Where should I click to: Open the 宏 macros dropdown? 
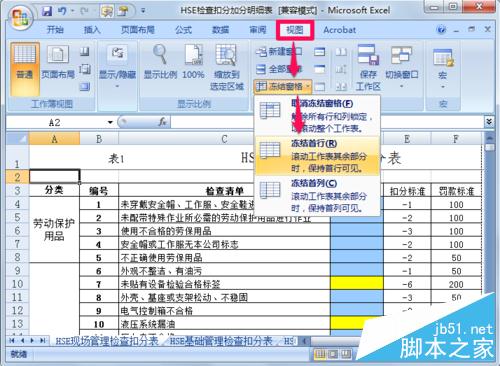[x=443, y=68]
